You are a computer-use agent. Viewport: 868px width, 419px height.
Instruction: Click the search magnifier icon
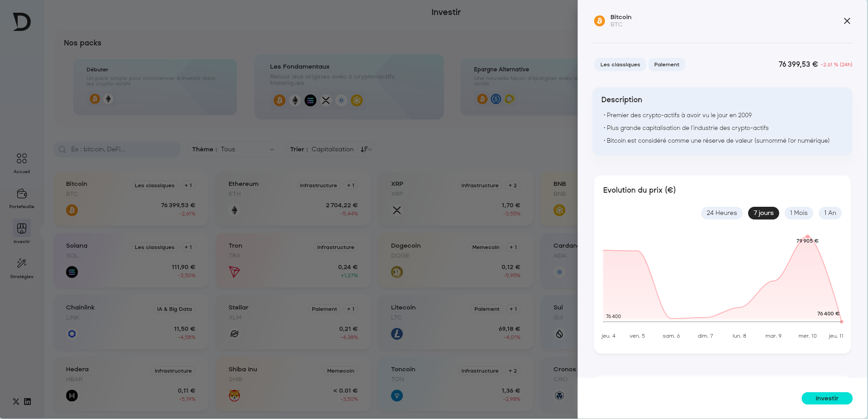coord(63,150)
